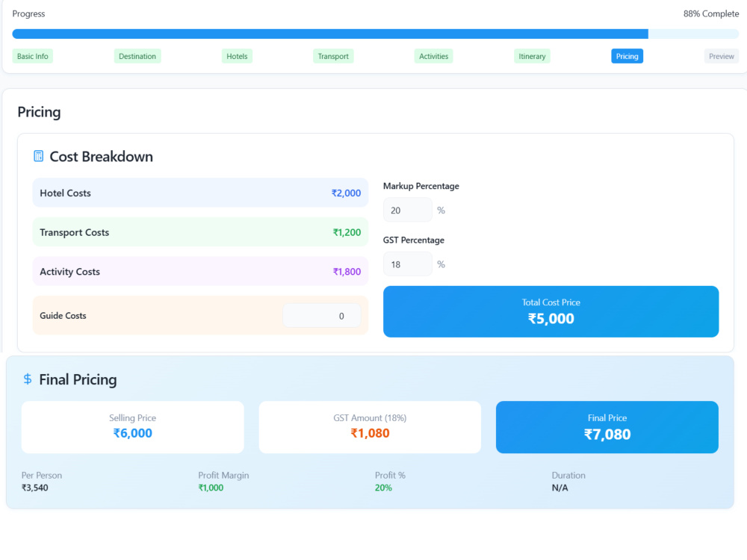Click the calculator icon beside Cost Breakdown
This screenshot has height=560, width=747.
(39, 156)
